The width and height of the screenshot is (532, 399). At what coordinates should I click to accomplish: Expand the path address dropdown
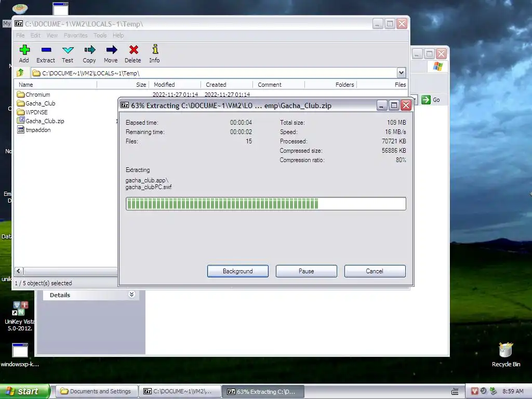pyautogui.click(x=401, y=73)
